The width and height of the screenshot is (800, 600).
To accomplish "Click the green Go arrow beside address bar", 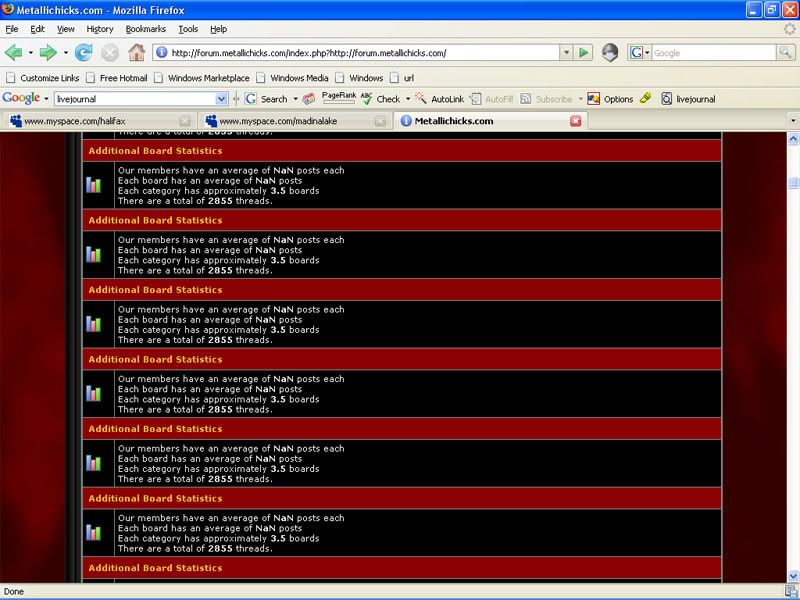I will pyautogui.click(x=584, y=53).
